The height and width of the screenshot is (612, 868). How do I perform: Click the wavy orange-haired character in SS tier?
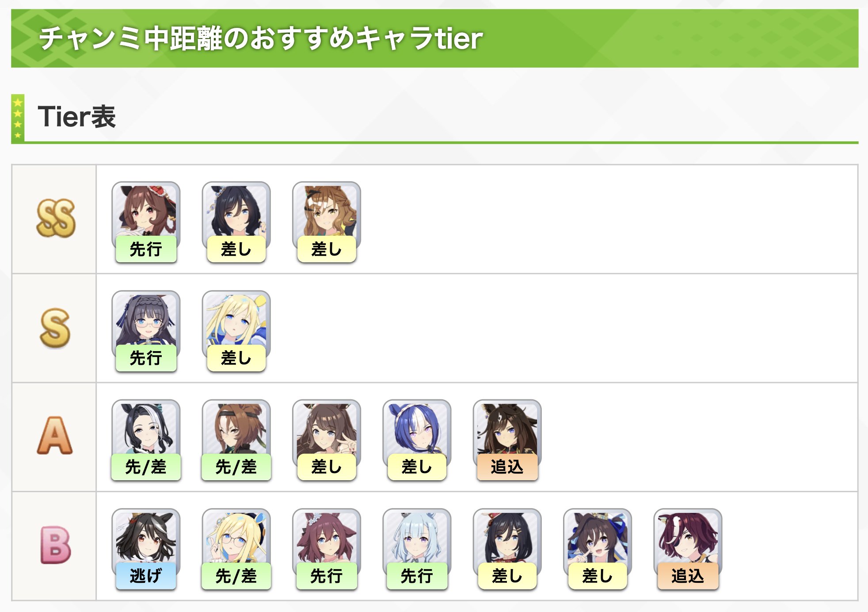click(x=327, y=222)
